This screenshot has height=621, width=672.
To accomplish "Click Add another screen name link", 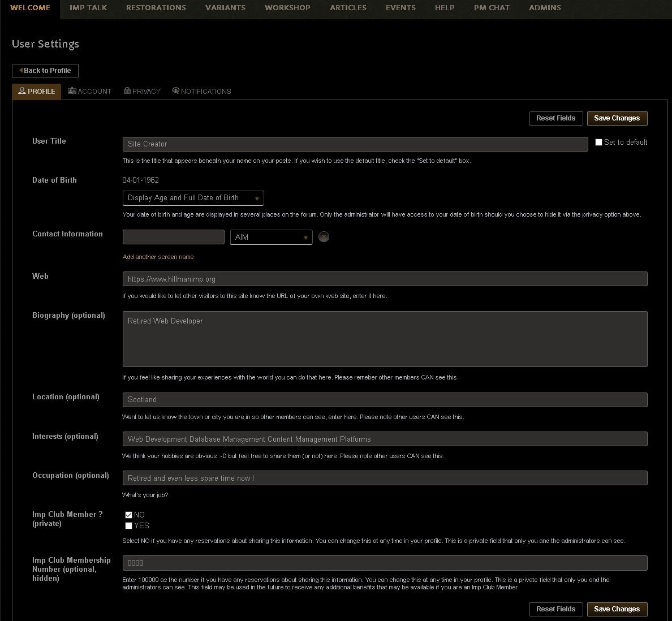I will click(158, 257).
